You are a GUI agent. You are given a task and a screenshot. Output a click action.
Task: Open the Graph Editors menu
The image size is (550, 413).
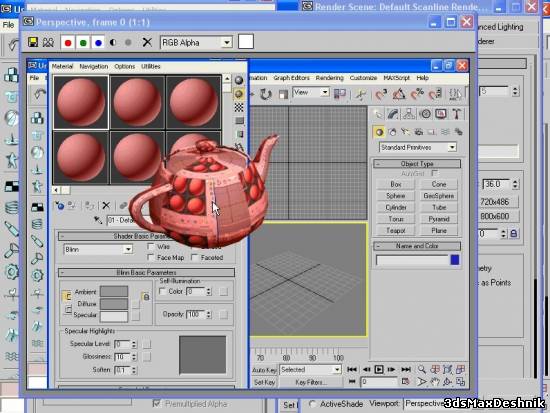(x=291, y=78)
